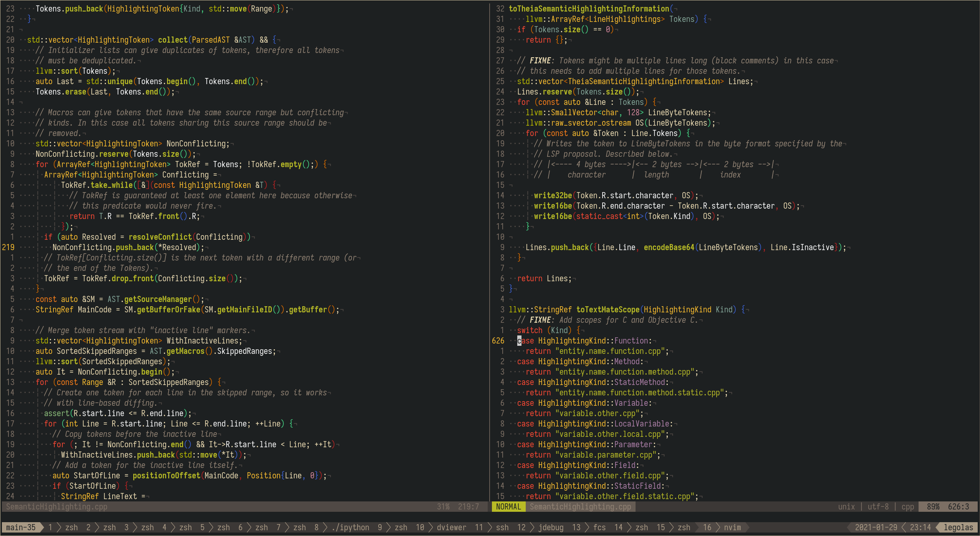Click the 219:7 position in left statusline

(468, 506)
